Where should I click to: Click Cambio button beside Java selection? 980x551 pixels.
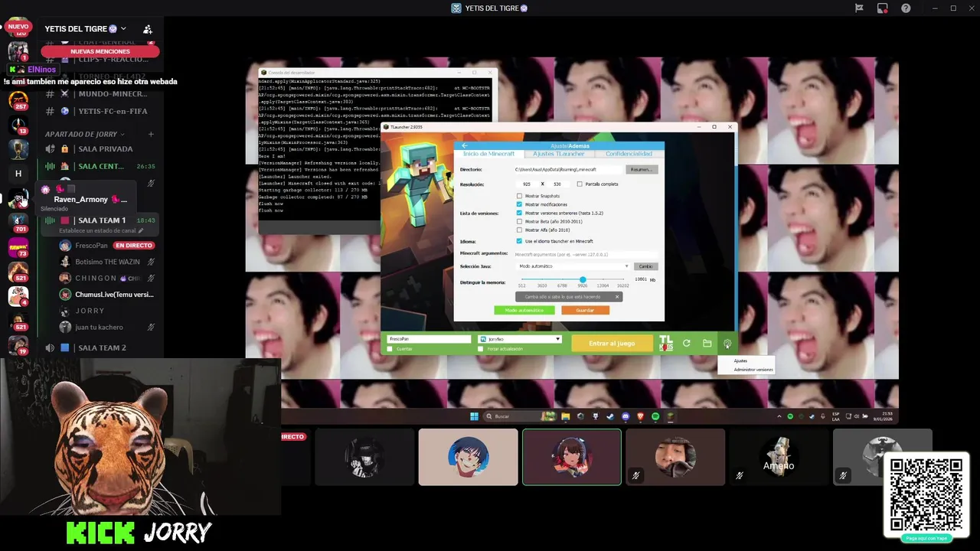point(646,266)
